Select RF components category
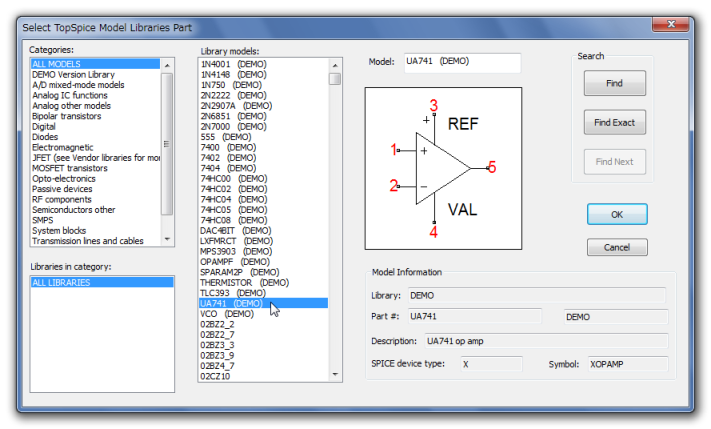Viewport: 711px width, 429px height. tap(95, 200)
